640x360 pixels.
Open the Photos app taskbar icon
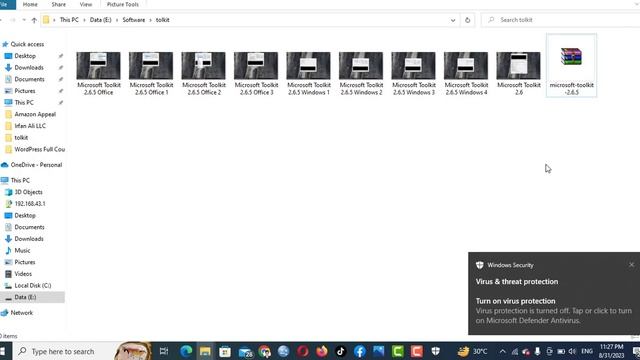pyautogui.click(x=378, y=351)
